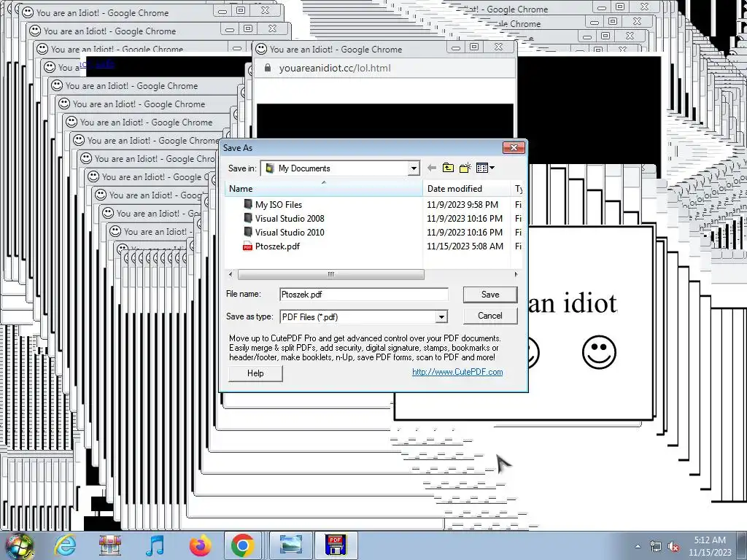Sort by the Name column header

[x=323, y=189]
